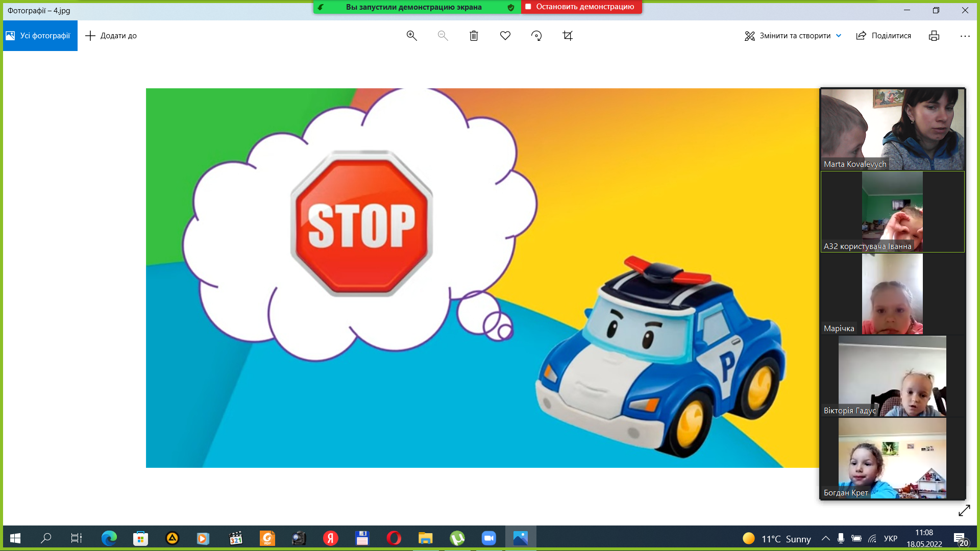Screen dimensions: 980x551
Task: Select Marta Kovalevych video thumbnail
Action: [x=892, y=129]
